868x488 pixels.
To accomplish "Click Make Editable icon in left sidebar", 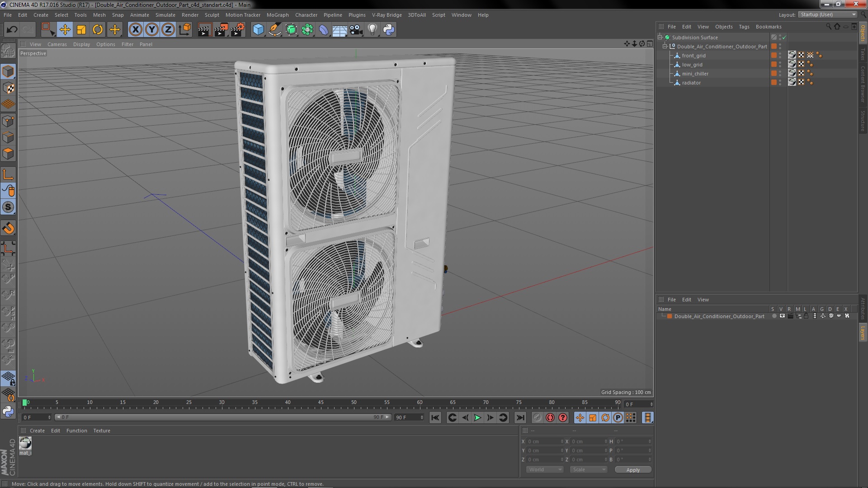I will coord(8,51).
